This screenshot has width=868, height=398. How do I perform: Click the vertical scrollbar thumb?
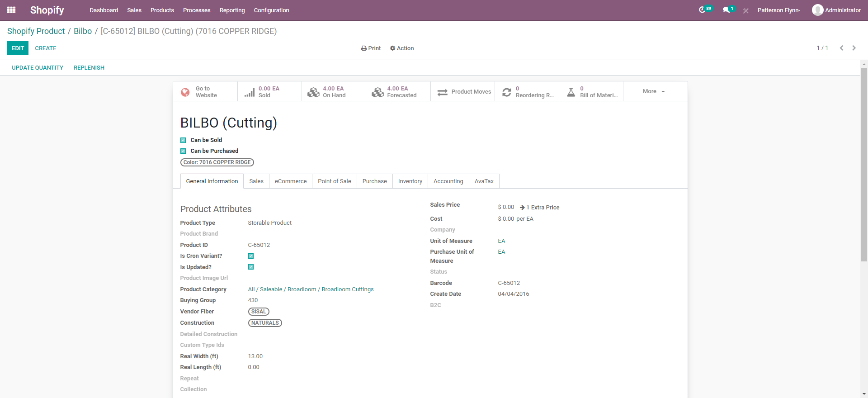864,165
